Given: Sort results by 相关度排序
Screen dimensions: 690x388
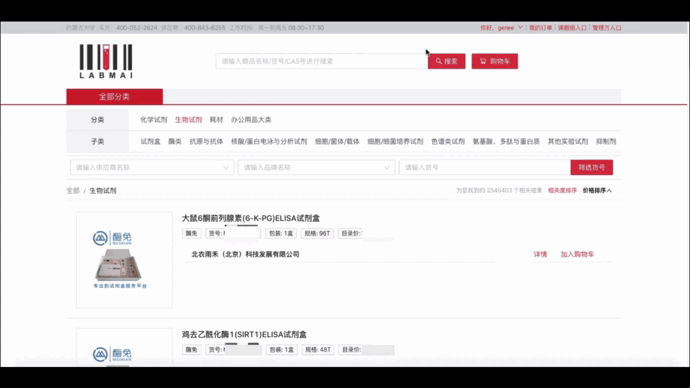Looking at the screenshot, I should tap(562, 190).
